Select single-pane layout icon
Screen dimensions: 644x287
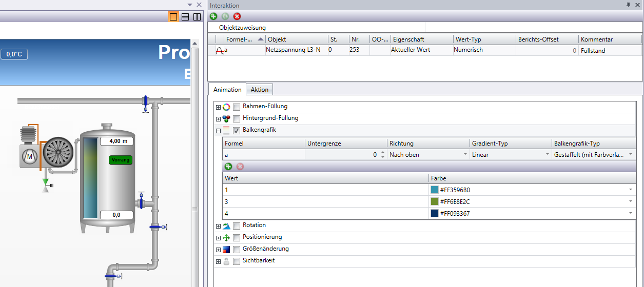pyautogui.click(x=173, y=17)
